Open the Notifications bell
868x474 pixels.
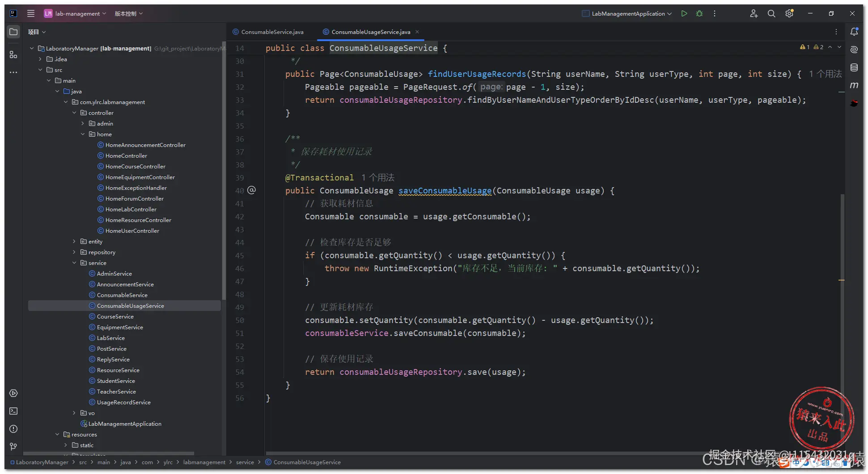click(854, 32)
